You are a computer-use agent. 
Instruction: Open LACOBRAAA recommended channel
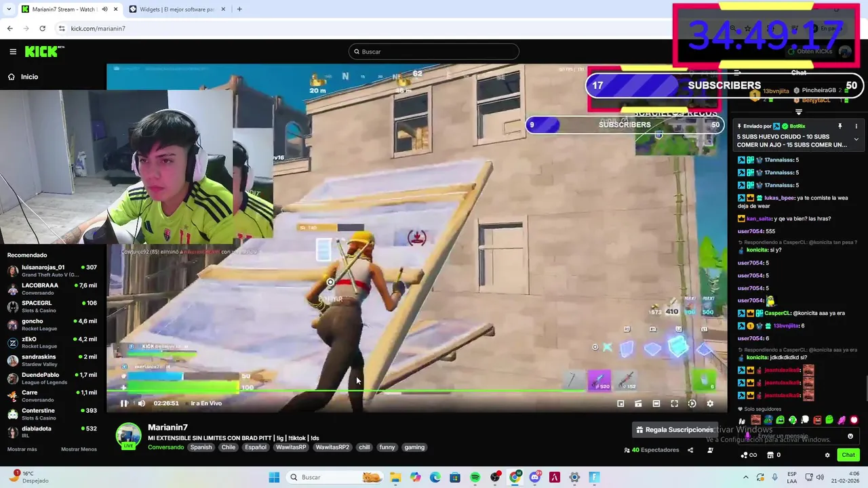pyautogui.click(x=52, y=289)
